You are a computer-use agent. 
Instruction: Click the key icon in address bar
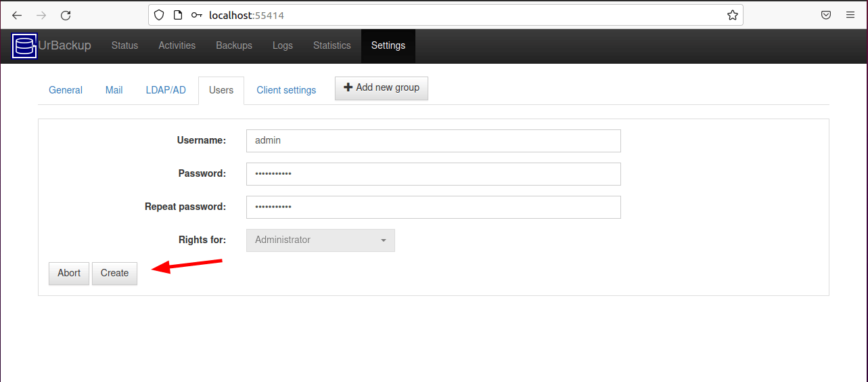click(x=197, y=15)
